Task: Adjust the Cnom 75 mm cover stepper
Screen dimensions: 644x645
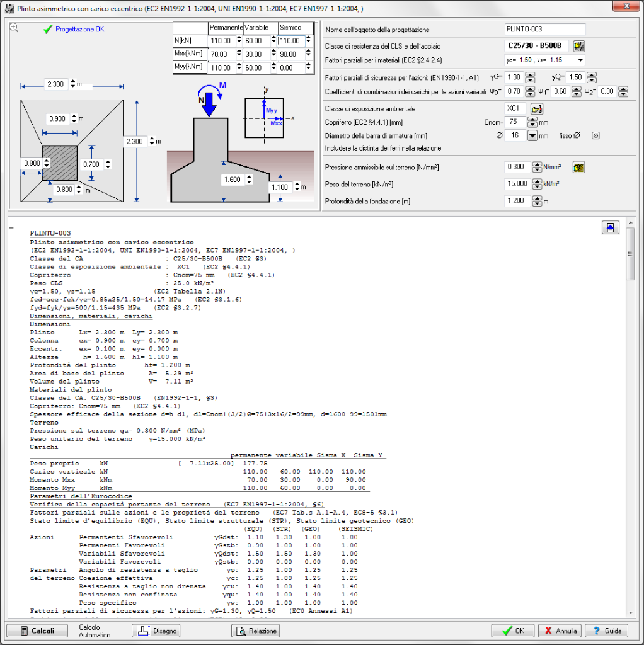Action: 532,122
